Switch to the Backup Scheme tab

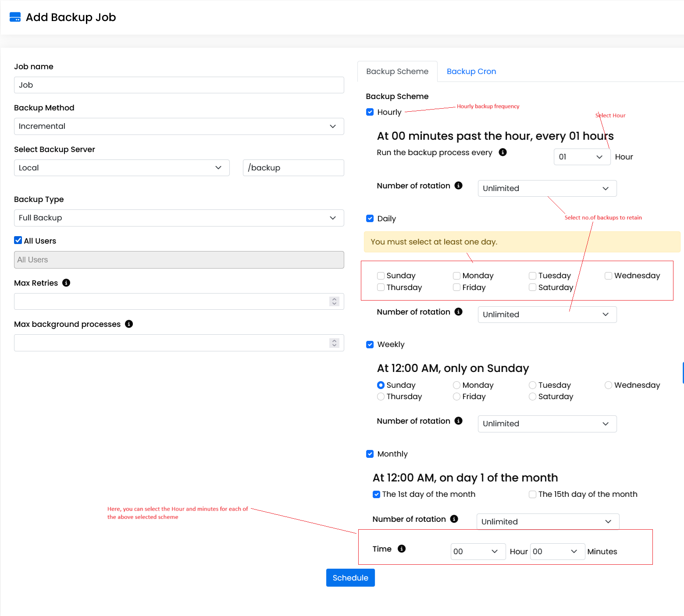(397, 71)
